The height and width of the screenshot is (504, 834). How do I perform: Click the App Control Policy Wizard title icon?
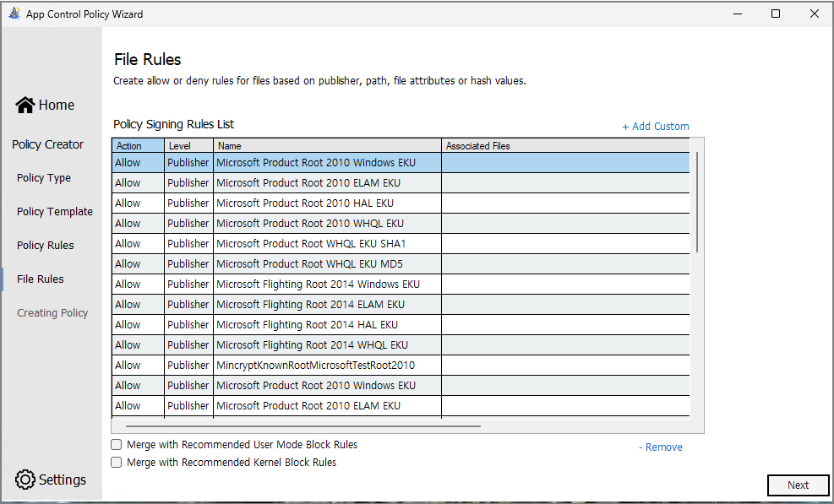14,14
